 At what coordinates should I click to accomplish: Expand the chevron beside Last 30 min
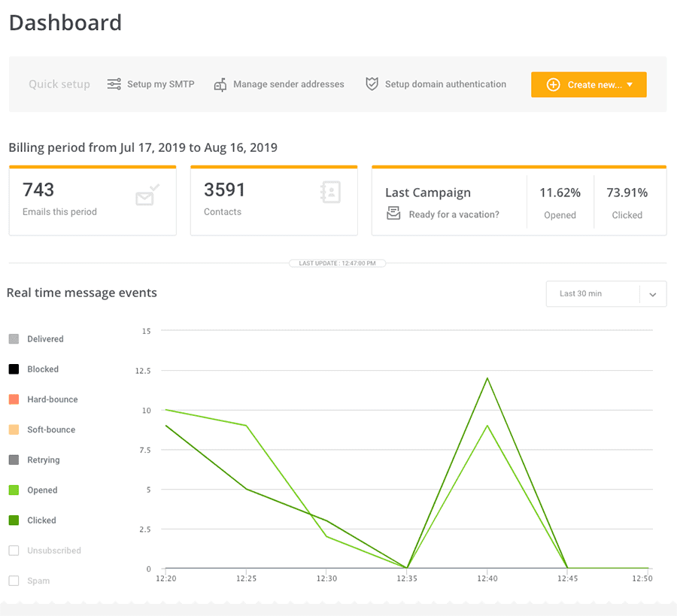point(652,294)
